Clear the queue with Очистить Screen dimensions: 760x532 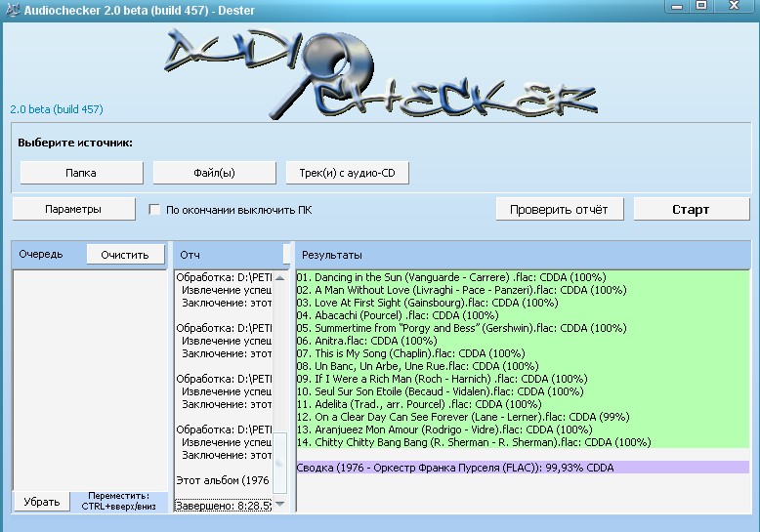coord(125,255)
